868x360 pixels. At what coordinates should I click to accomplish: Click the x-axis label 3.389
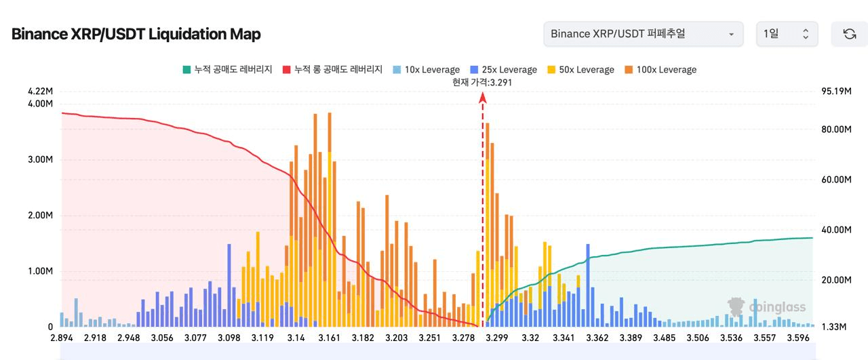(631, 338)
